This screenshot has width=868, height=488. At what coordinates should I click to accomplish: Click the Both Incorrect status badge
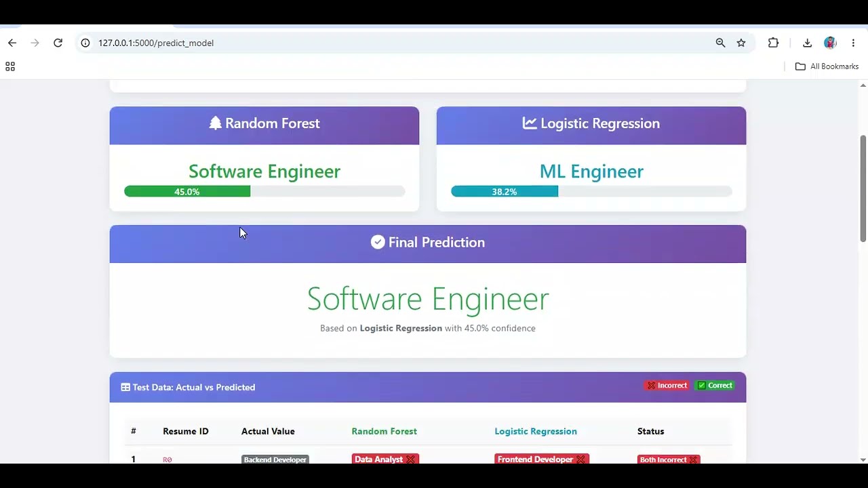tap(669, 460)
